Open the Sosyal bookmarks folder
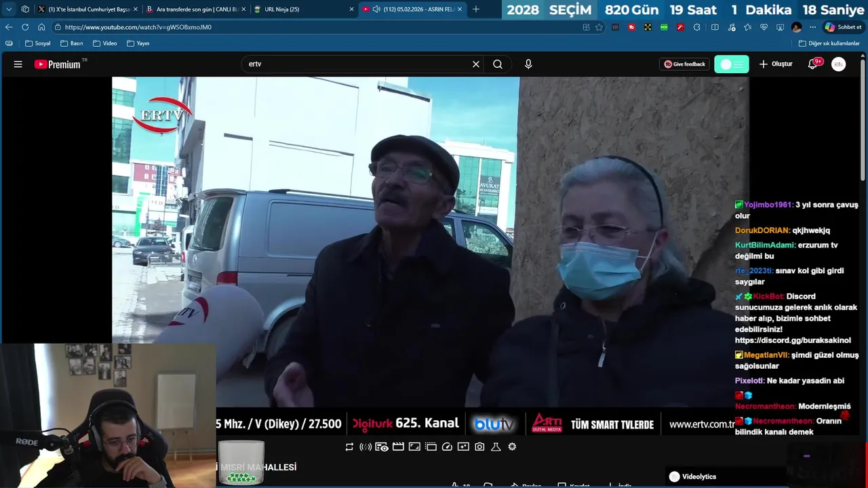Image resolution: width=868 pixels, height=488 pixels. pyautogui.click(x=38, y=43)
